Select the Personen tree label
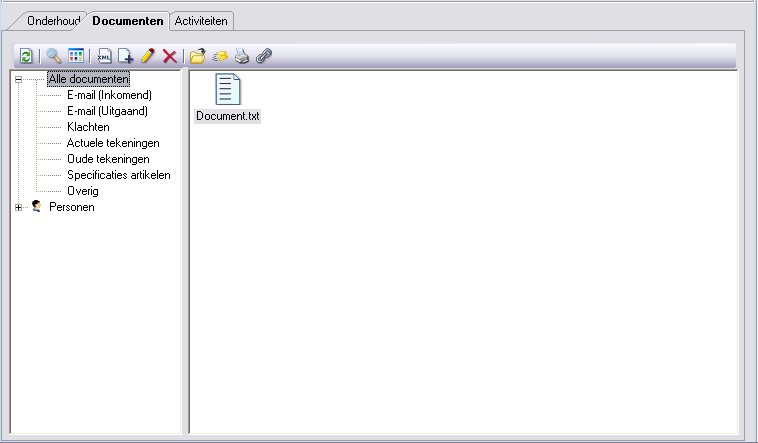The image size is (758, 443). [x=72, y=207]
